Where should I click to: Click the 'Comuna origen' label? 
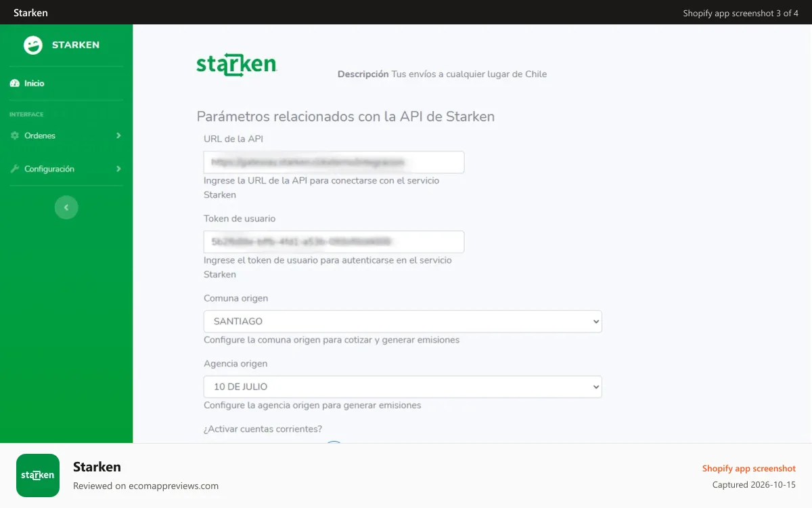[236, 298]
